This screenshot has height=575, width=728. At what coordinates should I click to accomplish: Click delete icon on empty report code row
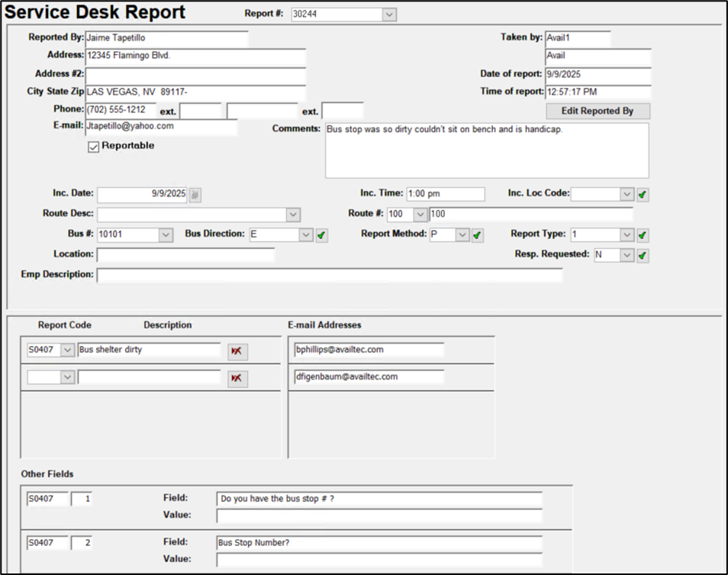tap(237, 378)
